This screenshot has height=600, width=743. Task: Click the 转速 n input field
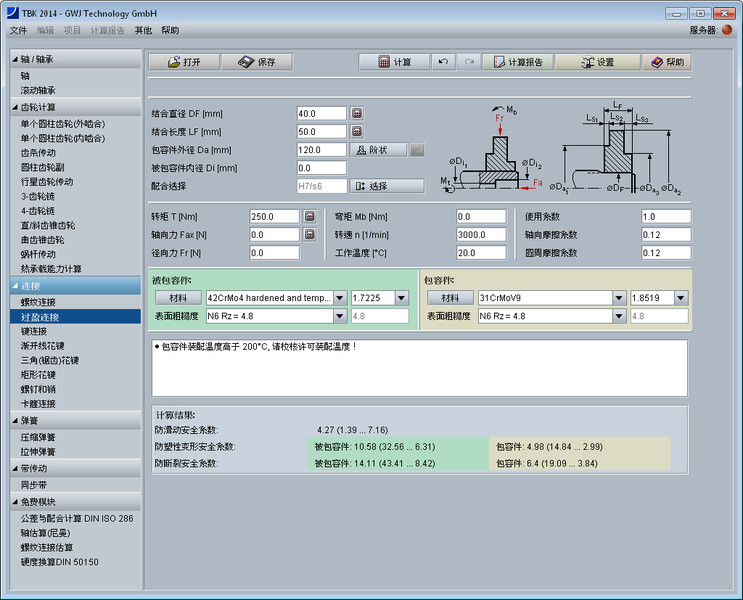[x=482, y=235]
